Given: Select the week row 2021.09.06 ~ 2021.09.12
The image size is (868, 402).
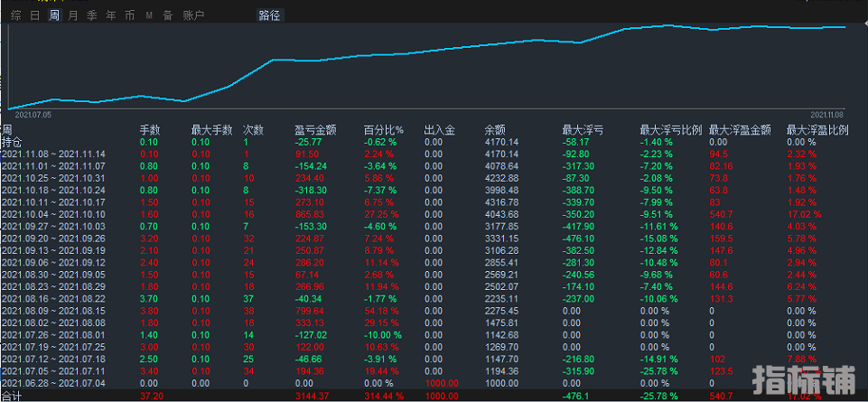Looking at the screenshot, I should (x=53, y=263).
